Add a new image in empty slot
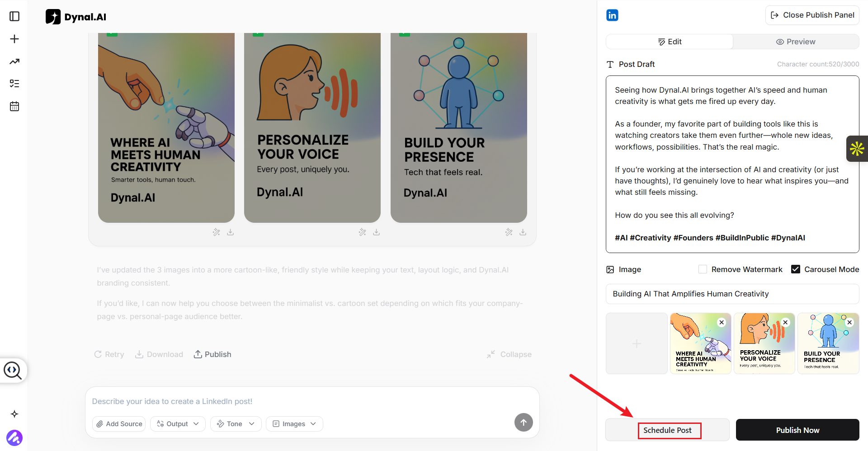The width and height of the screenshot is (868, 451). (637, 343)
